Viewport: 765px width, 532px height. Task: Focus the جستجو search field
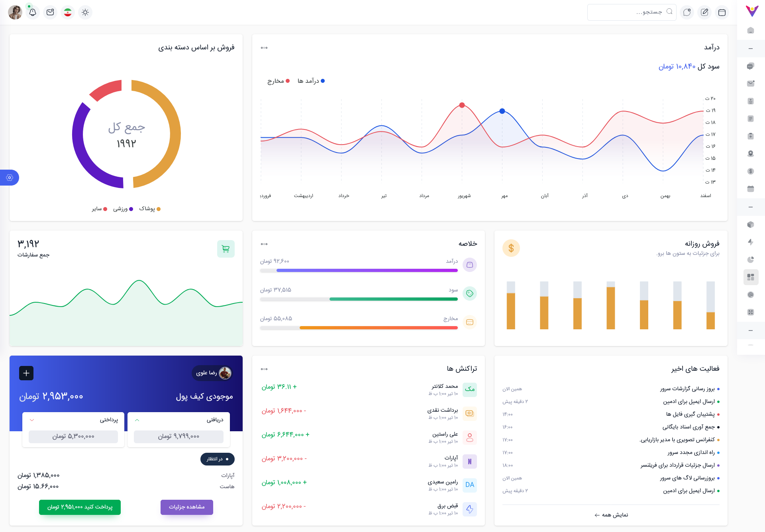pos(632,12)
